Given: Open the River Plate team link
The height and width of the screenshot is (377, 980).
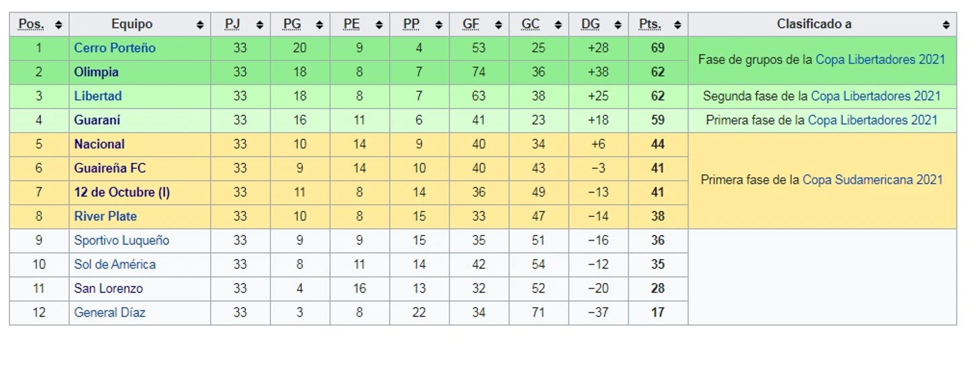Looking at the screenshot, I should pyautogui.click(x=105, y=216).
